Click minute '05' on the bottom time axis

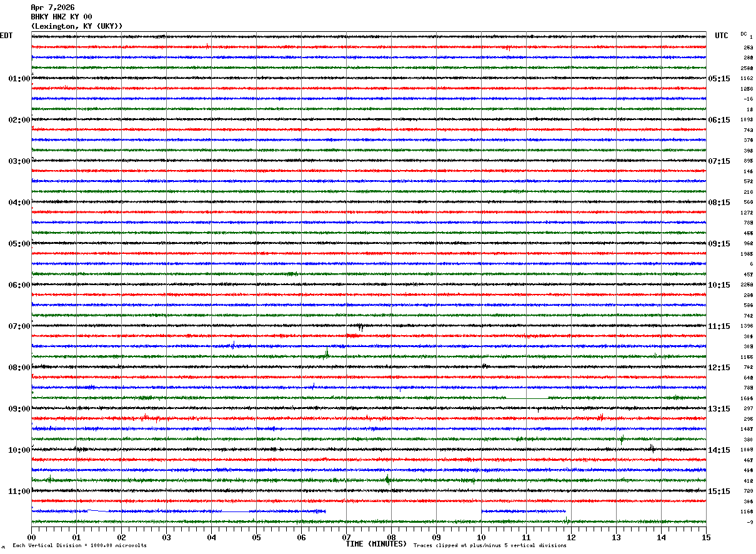point(256,537)
